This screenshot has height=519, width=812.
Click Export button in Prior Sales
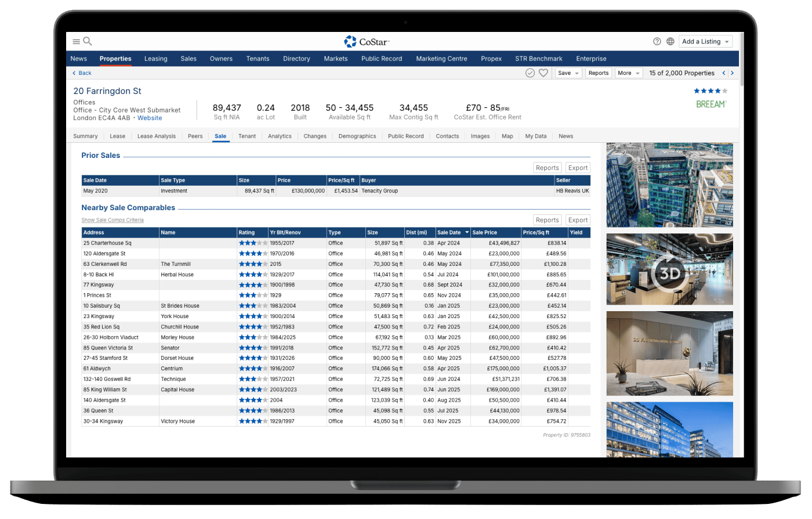click(578, 168)
